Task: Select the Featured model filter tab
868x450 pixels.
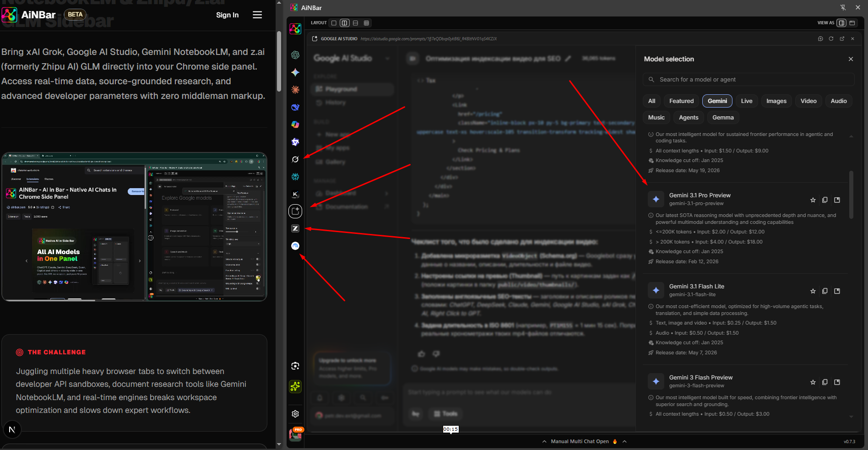Action: click(x=681, y=101)
